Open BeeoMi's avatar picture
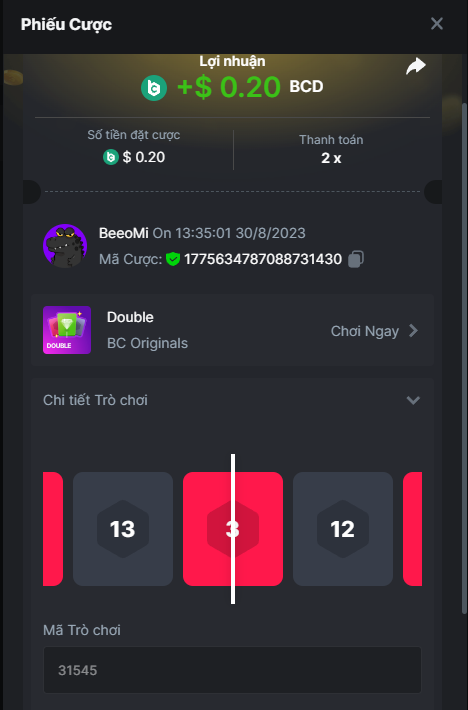This screenshot has height=710, width=468. 65,246
